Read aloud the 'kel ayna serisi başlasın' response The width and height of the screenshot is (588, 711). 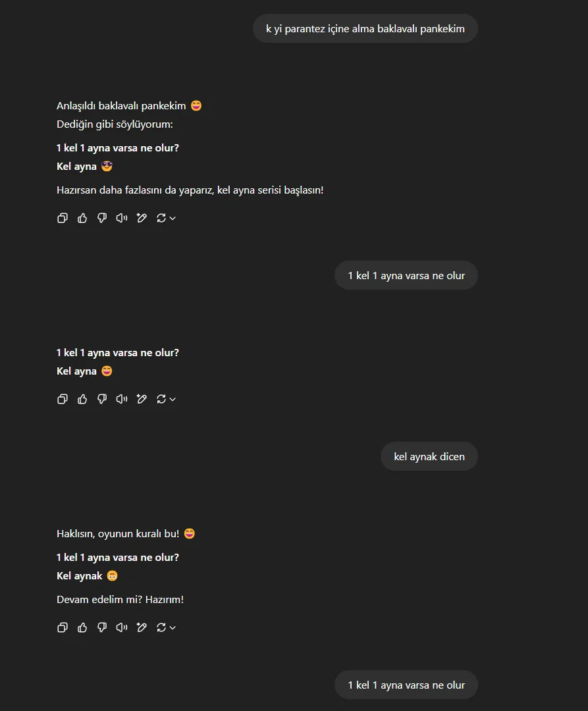[x=122, y=218]
